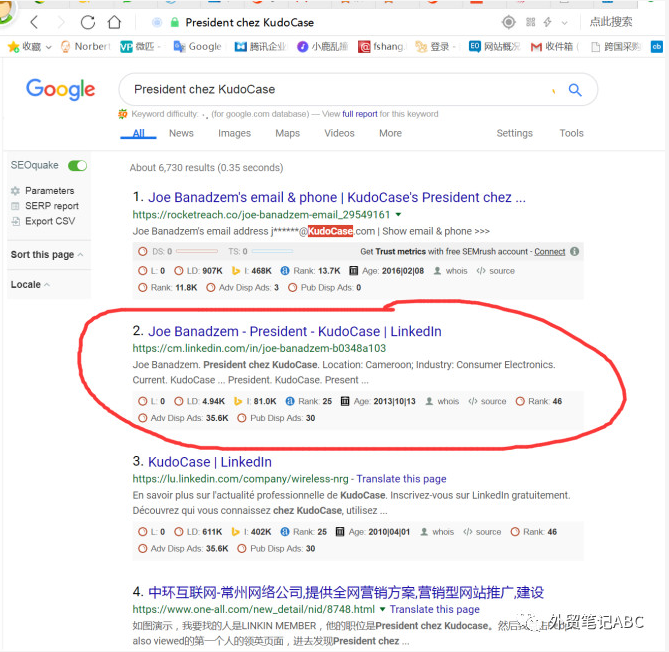669x652 pixels.
Task: Click the Age calendar icon of KudoCase LinkedIn result
Action: pyautogui.click(x=340, y=532)
